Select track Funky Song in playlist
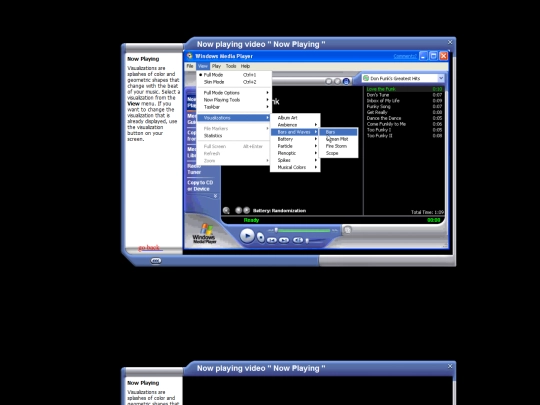This screenshot has height=405, width=540. click(404, 106)
